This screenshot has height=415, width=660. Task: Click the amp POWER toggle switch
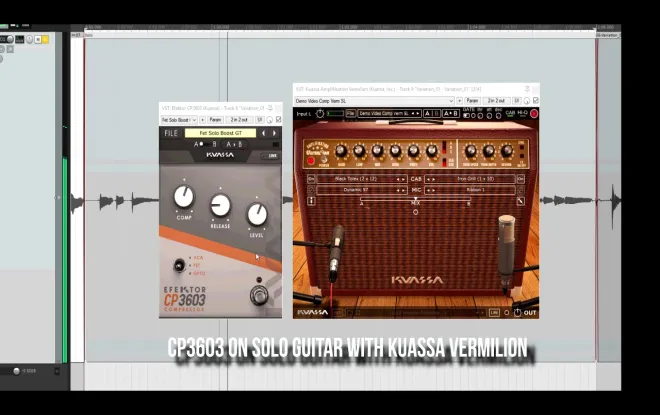(324, 160)
